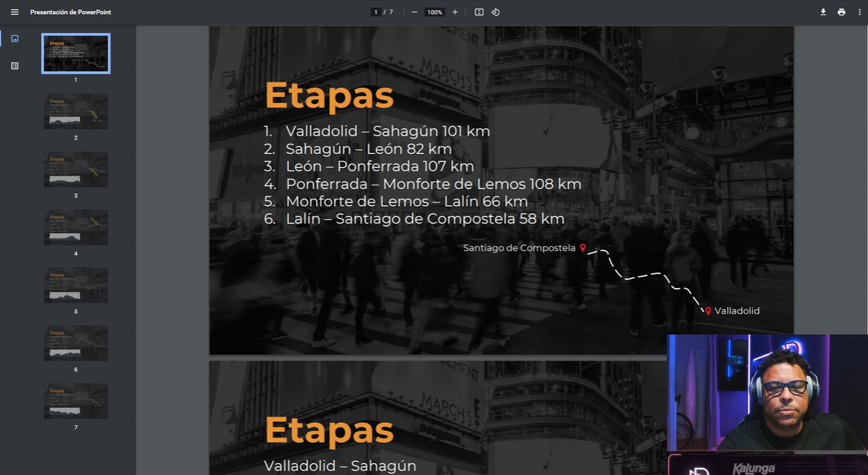The width and height of the screenshot is (868, 475).
Task: Open the more actions three-dot menu
Action: click(860, 12)
